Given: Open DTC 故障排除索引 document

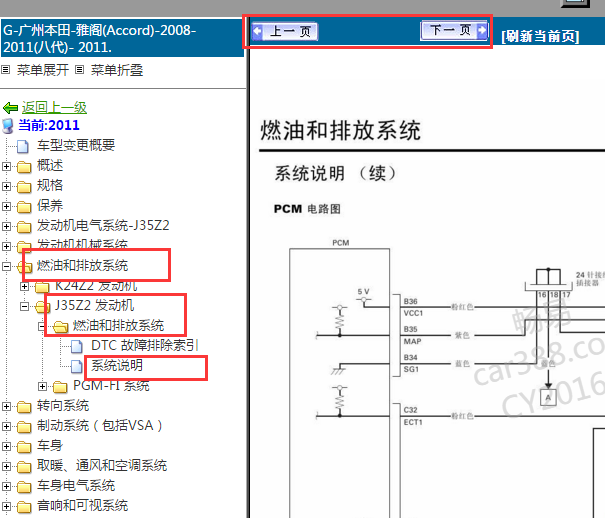Looking at the screenshot, I should click(x=145, y=345).
